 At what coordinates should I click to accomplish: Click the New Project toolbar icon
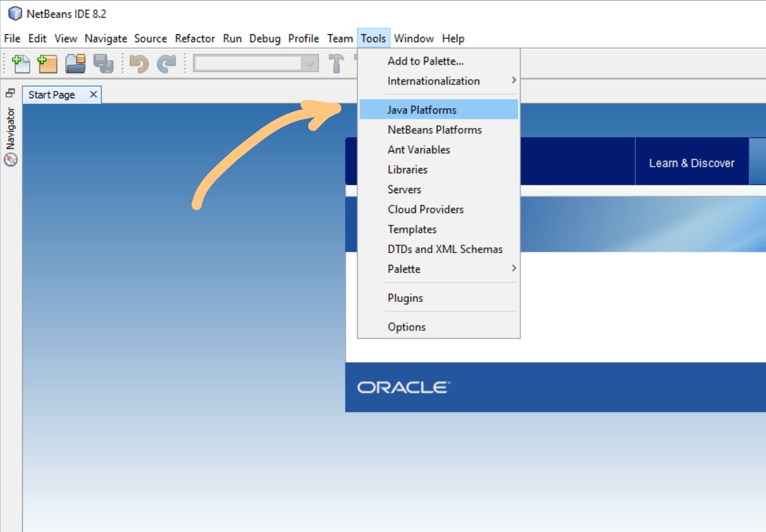click(x=48, y=63)
